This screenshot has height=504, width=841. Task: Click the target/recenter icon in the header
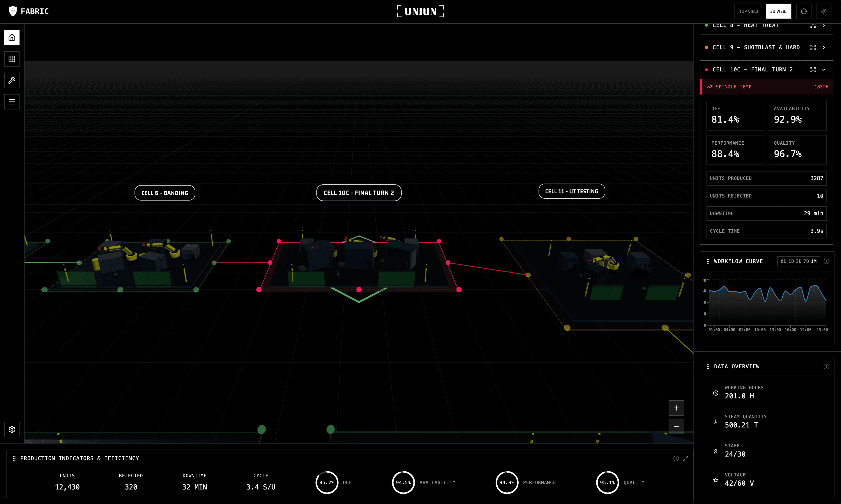point(804,11)
